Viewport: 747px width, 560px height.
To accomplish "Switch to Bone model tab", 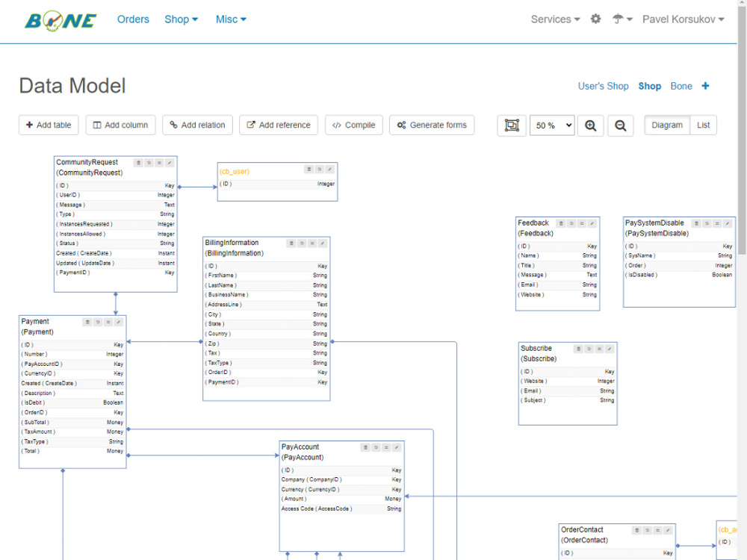I will 681,86.
